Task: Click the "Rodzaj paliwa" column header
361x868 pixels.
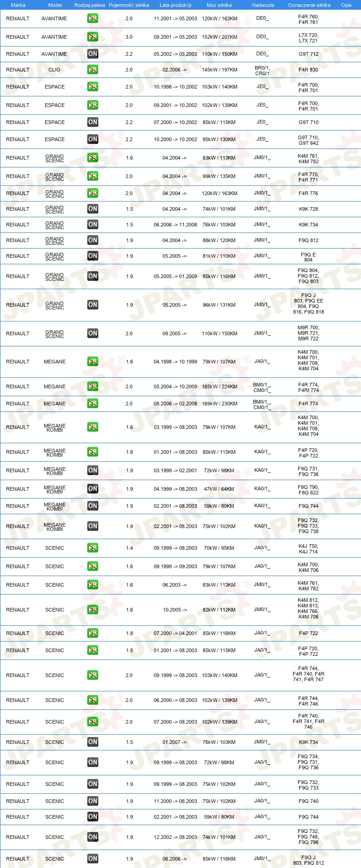Action: click(x=90, y=5)
